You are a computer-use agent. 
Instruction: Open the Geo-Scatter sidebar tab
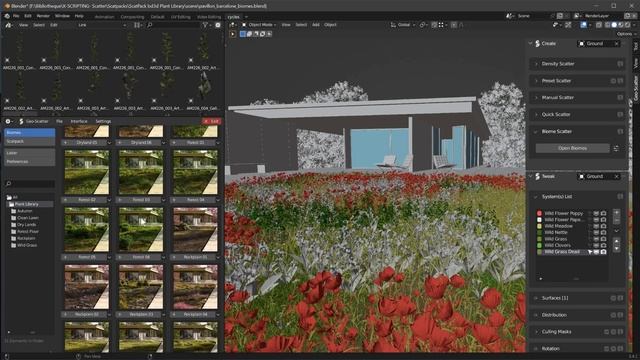pos(636,88)
